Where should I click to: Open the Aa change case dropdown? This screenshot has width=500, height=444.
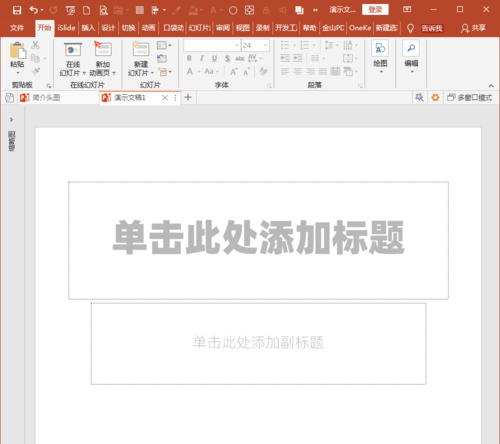click(211, 71)
